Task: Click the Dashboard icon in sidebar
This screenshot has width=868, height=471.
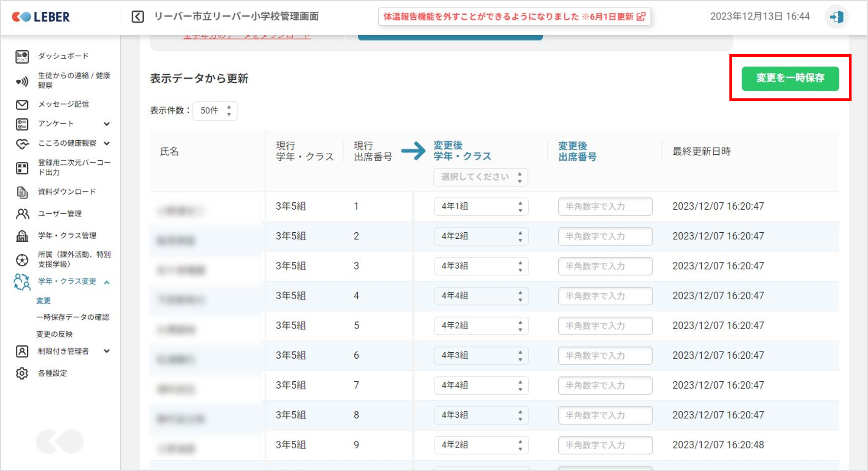Action: click(x=22, y=56)
